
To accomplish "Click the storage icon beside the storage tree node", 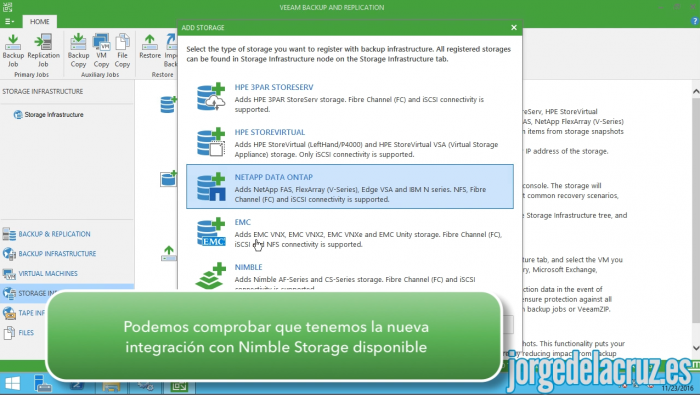I will pos(18,115).
